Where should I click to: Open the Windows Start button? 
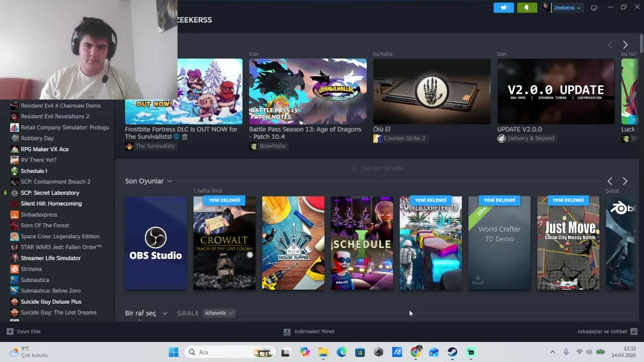[x=174, y=352]
